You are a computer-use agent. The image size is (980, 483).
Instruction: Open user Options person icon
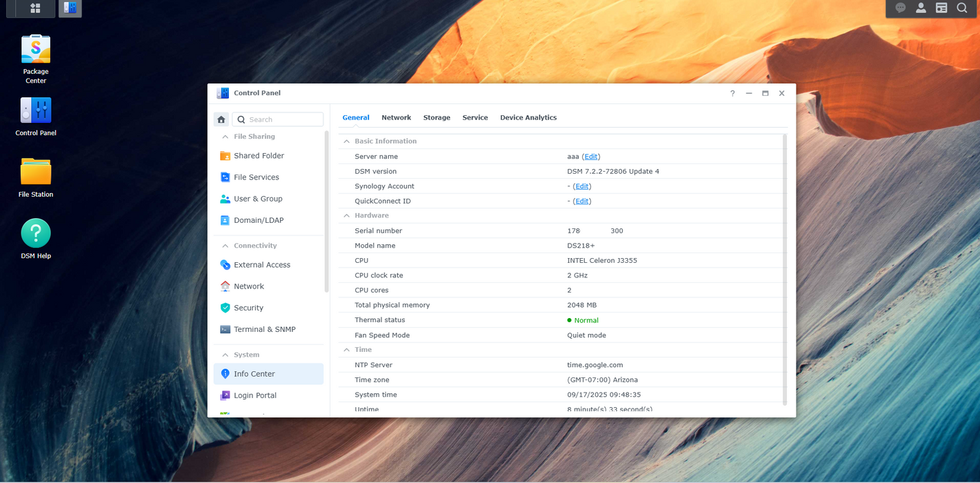(921, 8)
